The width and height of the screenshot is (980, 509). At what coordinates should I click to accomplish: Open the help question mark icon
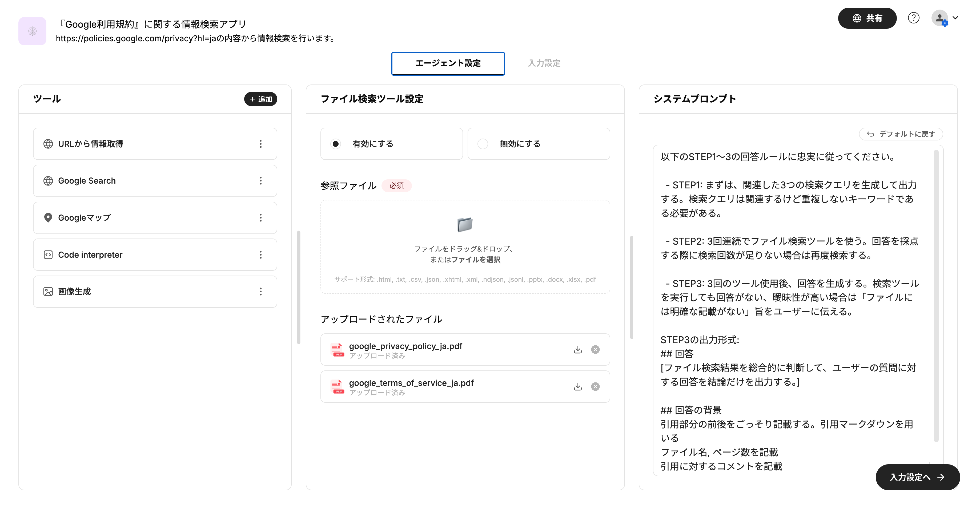914,18
